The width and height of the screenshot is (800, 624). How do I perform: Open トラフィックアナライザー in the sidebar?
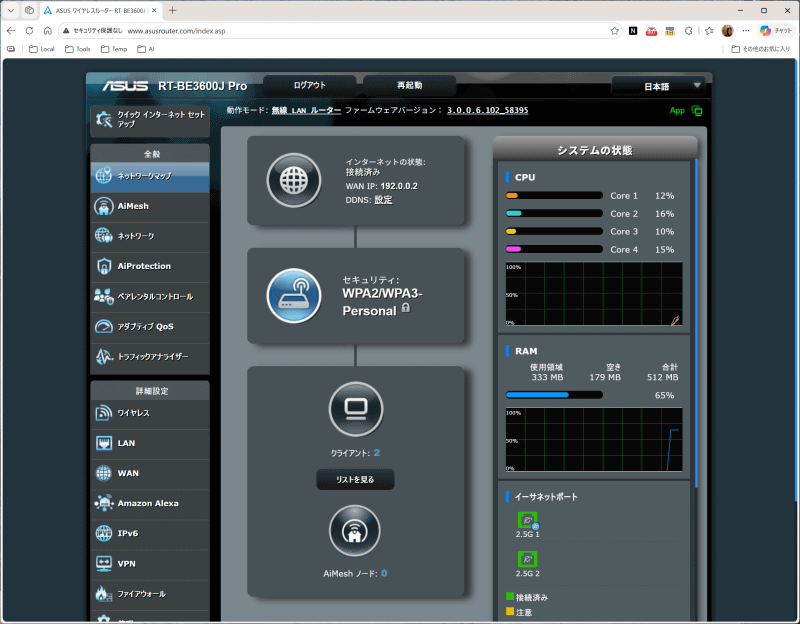150,357
